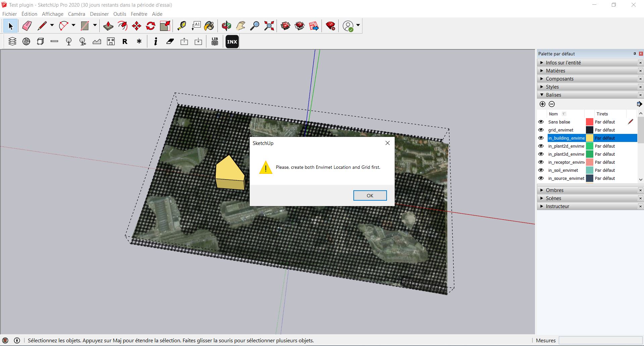Screen dimensions: 644x346
Task: Open the INX plugin tool
Action: (x=232, y=41)
